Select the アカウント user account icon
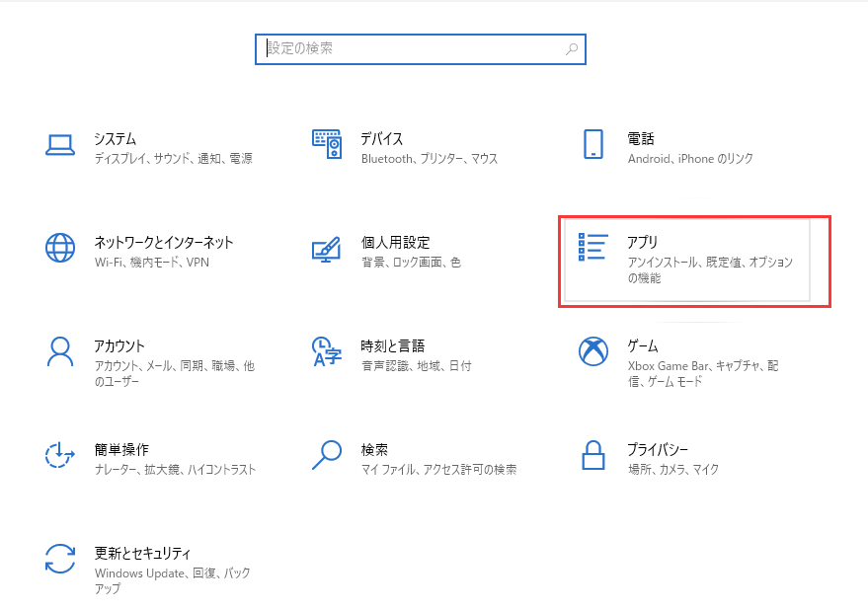Viewport: 868px width, 610px height. (60, 351)
